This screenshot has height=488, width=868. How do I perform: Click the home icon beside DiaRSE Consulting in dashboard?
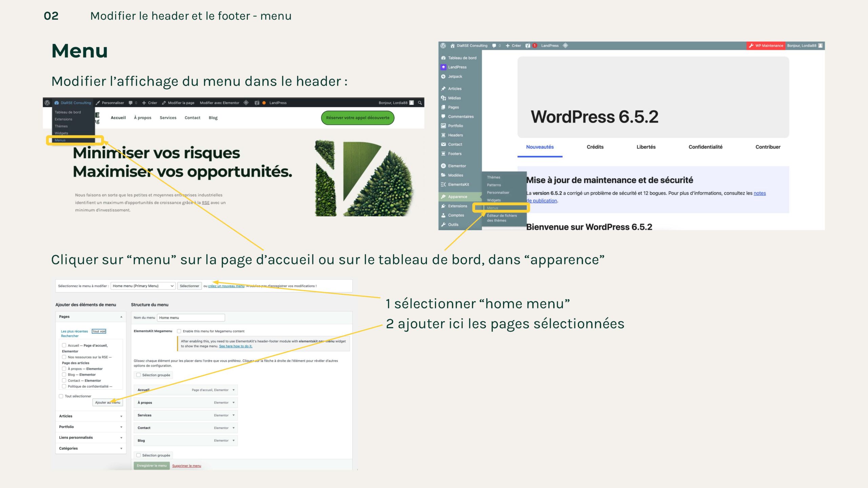(452, 45)
